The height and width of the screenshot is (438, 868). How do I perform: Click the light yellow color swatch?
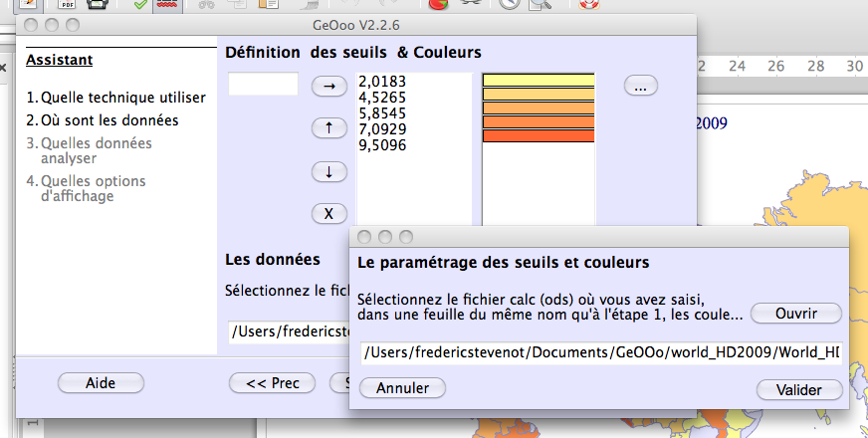539,81
